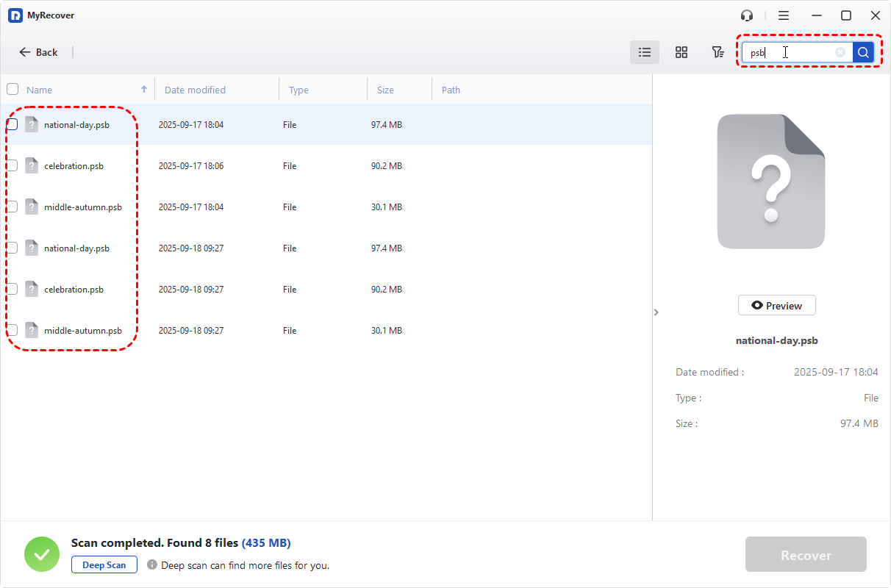891x588 pixels.
Task: Toggle the ascending sort arrow beside Name
Action: 144,89
